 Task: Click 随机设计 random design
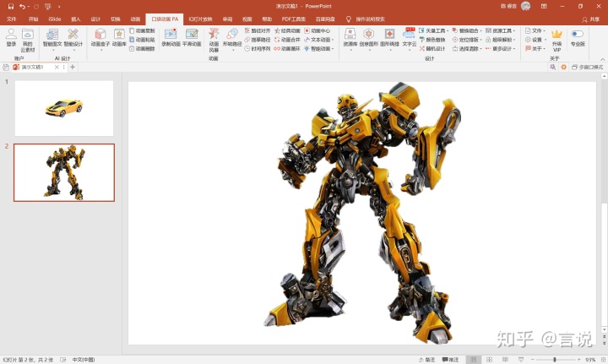(432, 48)
